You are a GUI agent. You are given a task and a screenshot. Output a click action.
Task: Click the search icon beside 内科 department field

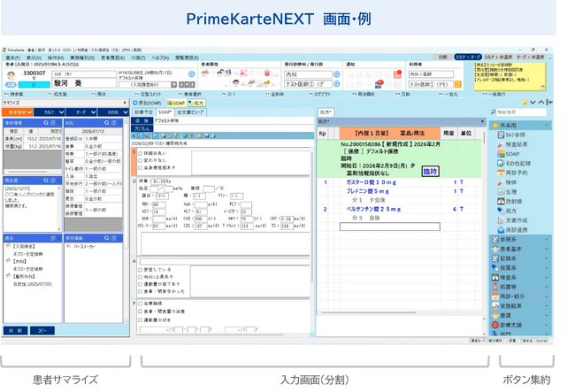click(x=337, y=74)
